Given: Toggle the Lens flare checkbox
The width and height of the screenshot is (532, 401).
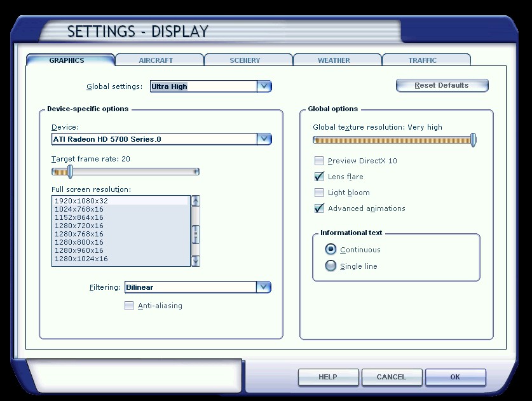Looking at the screenshot, I should pos(319,177).
